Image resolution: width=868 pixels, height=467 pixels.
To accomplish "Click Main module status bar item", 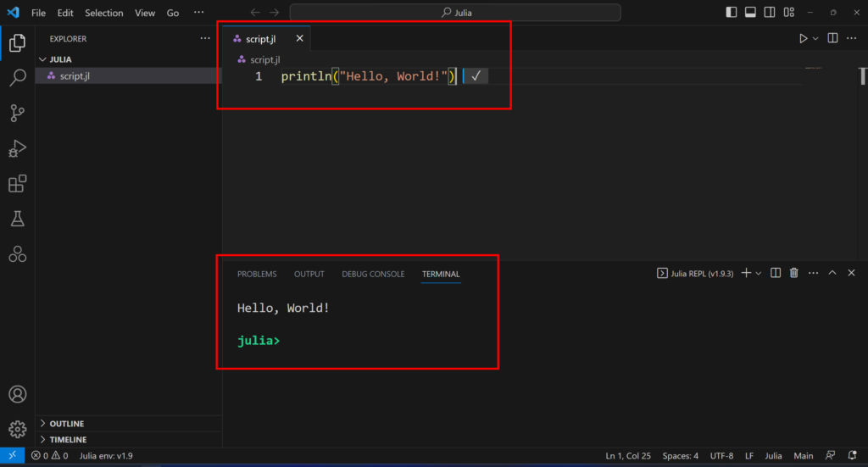I will pos(804,455).
